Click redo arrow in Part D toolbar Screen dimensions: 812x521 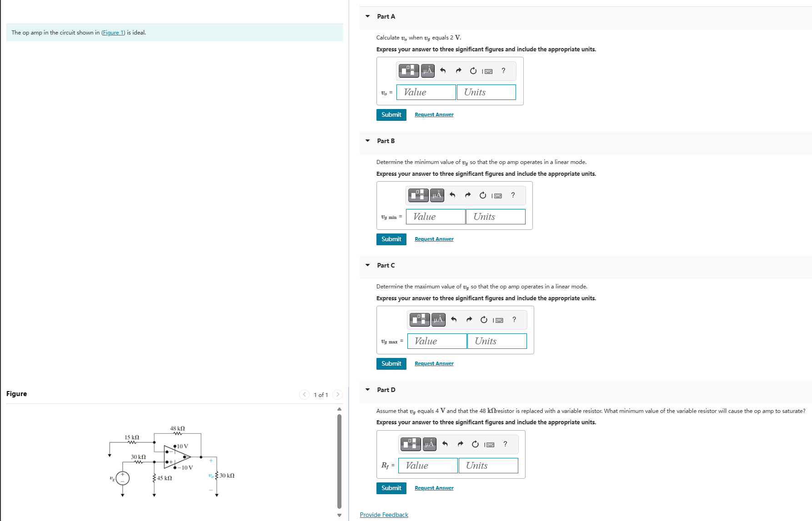click(461, 444)
